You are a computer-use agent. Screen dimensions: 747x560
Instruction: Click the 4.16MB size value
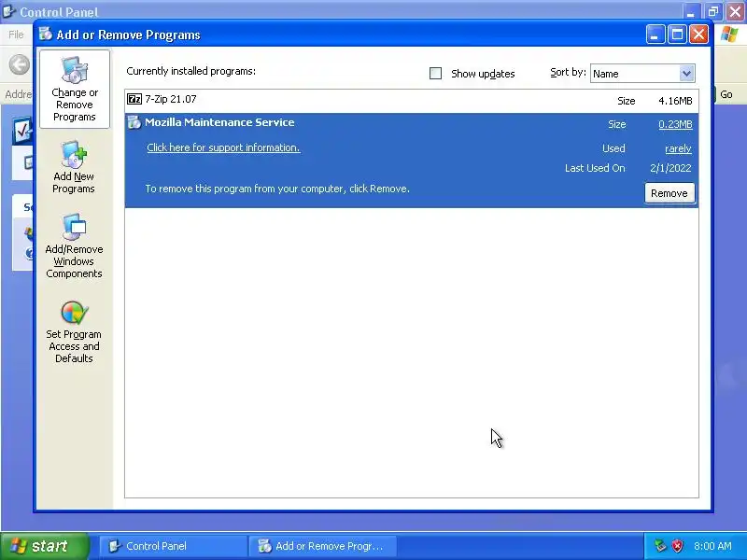coord(675,101)
